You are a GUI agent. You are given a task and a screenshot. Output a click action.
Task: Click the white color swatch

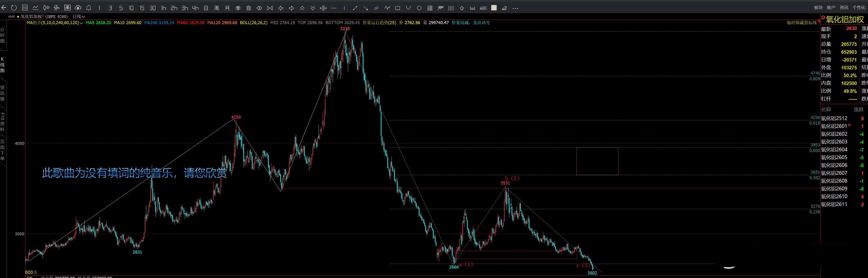(494, 8)
